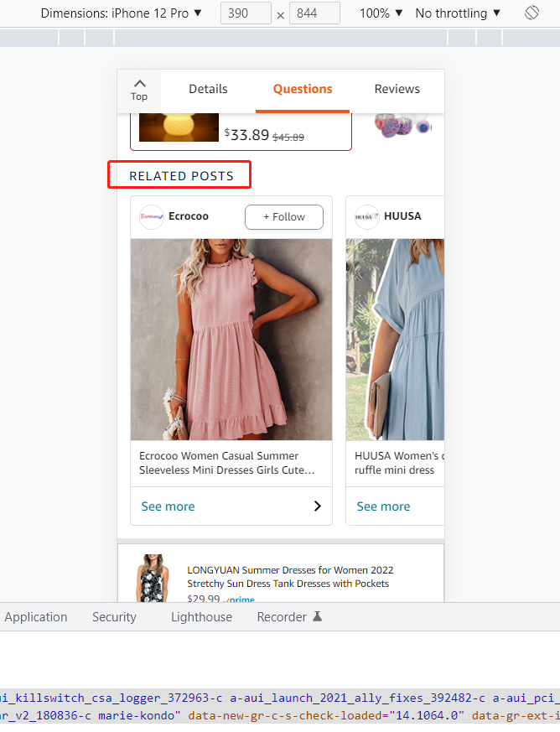Screen dimensions: 560x732
Task: Click the HUUSA Women's ruffle mini dress text
Action: pyautogui.click(x=399, y=463)
